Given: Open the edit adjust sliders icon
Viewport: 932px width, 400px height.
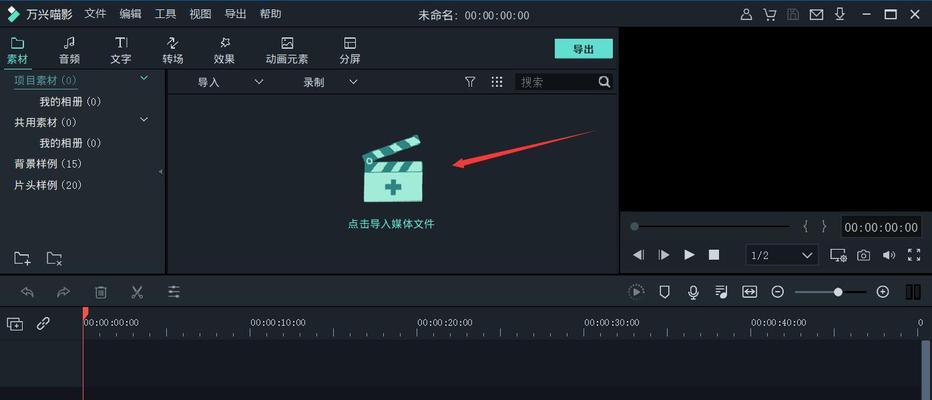Looking at the screenshot, I should (174, 292).
